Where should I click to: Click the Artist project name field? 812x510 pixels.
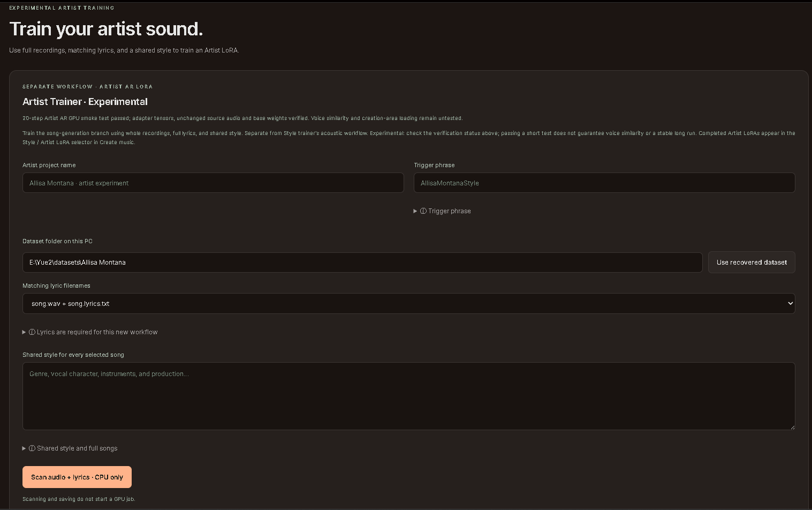(213, 183)
